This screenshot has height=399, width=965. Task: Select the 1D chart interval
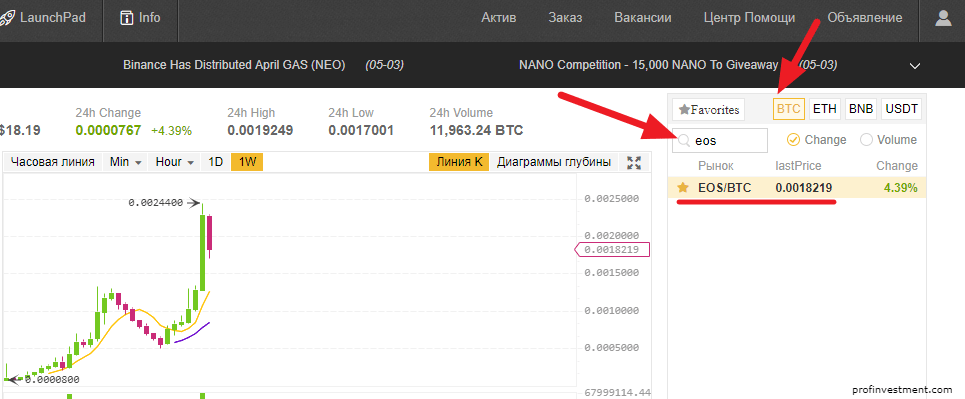point(215,162)
